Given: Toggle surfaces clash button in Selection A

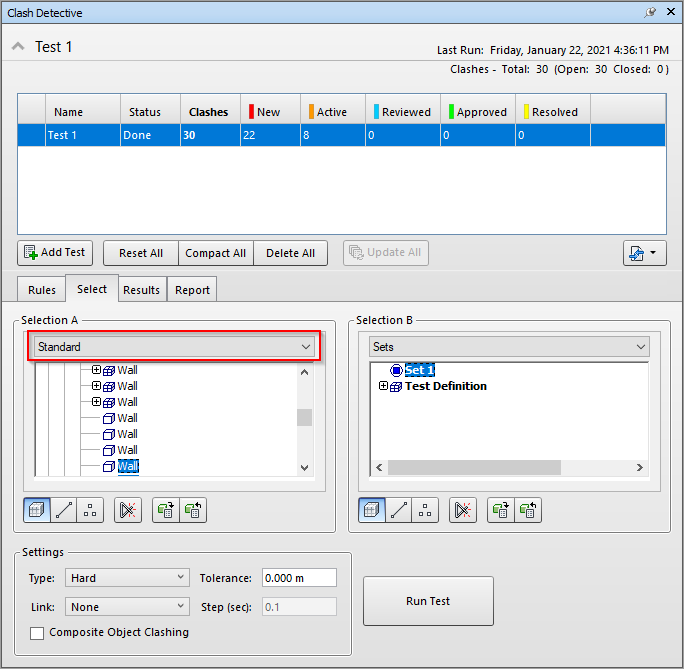Looking at the screenshot, I should point(37,510).
